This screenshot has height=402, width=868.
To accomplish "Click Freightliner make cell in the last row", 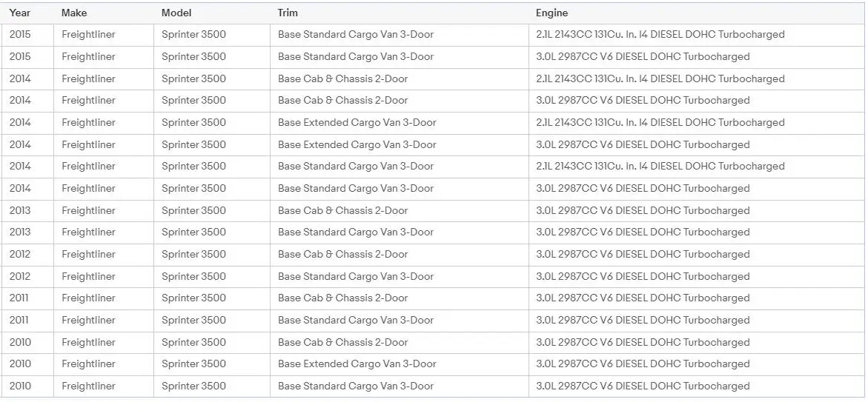I will 89,386.
